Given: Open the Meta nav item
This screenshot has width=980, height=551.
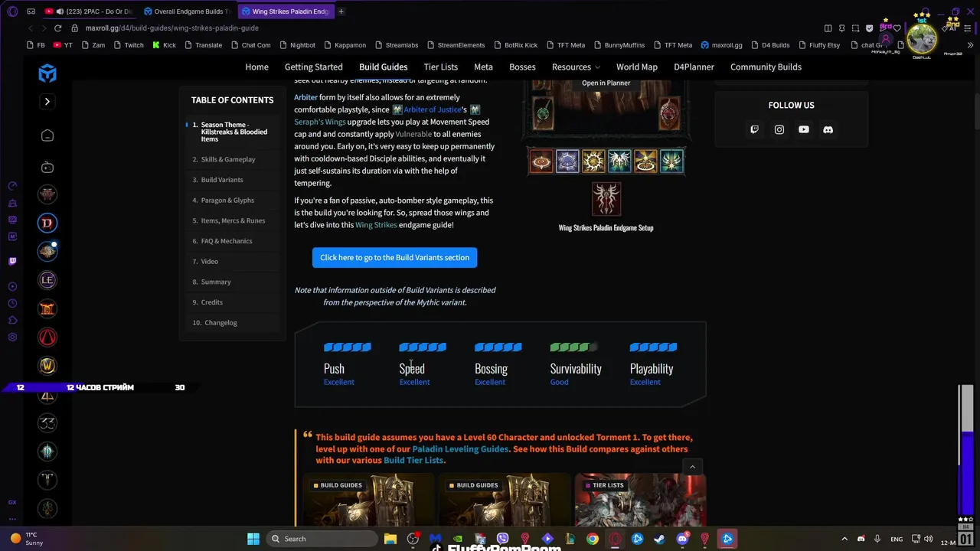Looking at the screenshot, I should (483, 67).
